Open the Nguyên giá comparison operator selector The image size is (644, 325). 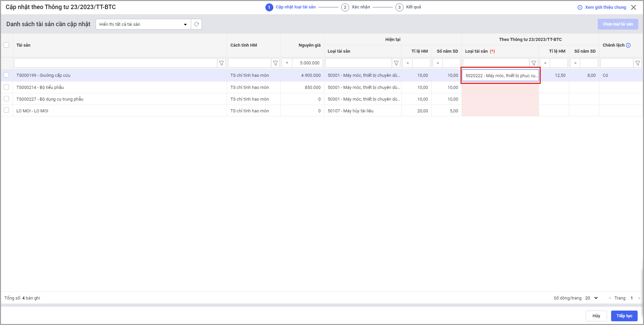[x=287, y=63]
